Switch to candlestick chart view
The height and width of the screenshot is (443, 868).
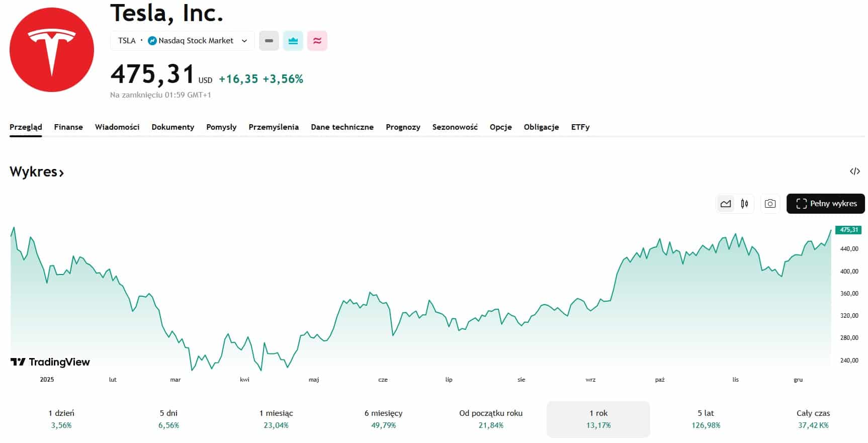(744, 204)
